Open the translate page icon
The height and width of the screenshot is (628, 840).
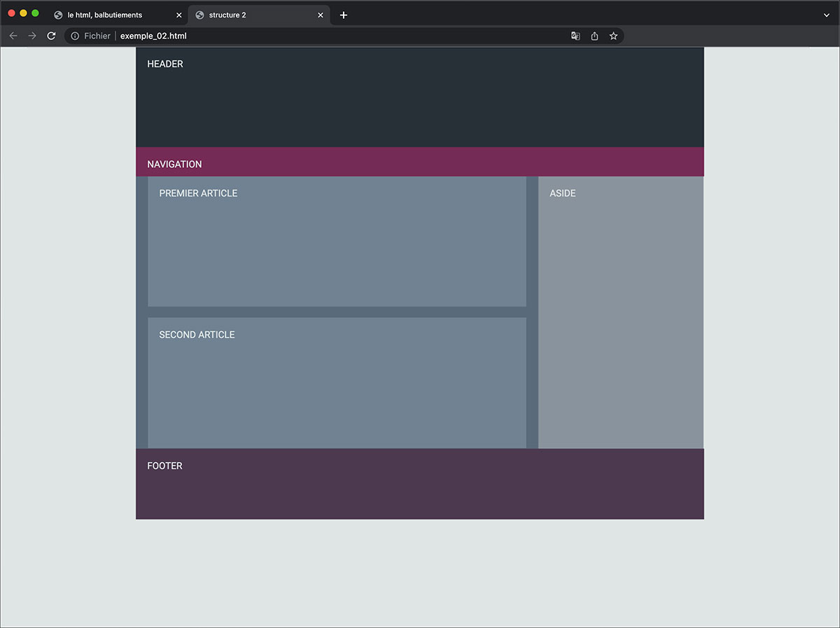coord(575,36)
